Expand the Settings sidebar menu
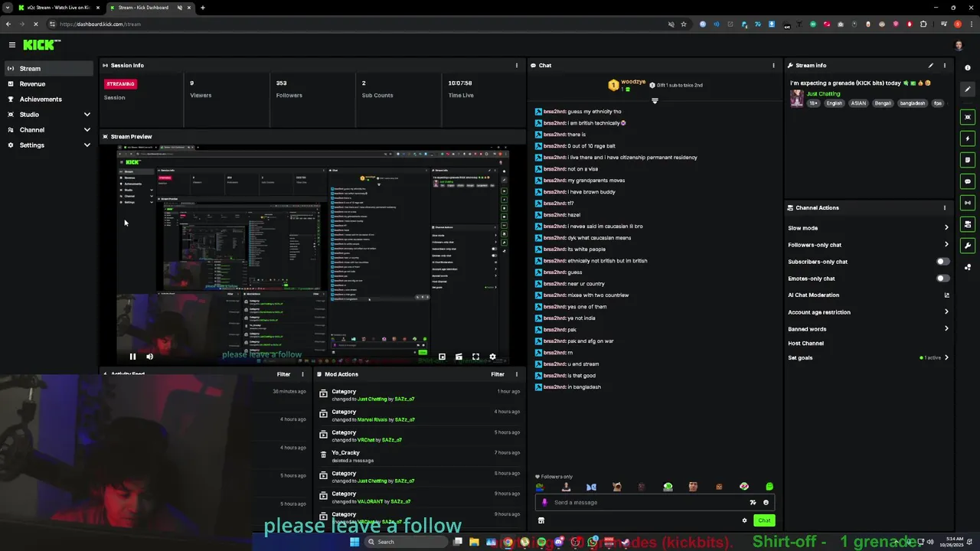 coord(49,145)
